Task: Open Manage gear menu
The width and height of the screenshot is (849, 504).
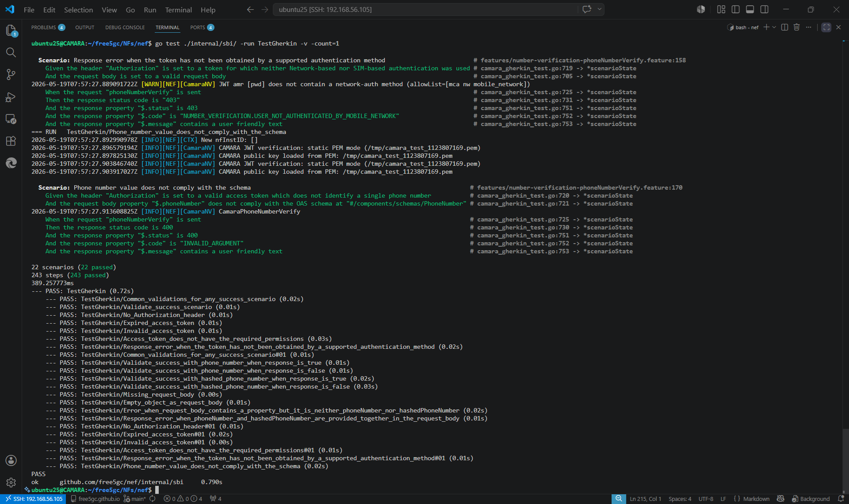Action: click(x=11, y=482)
